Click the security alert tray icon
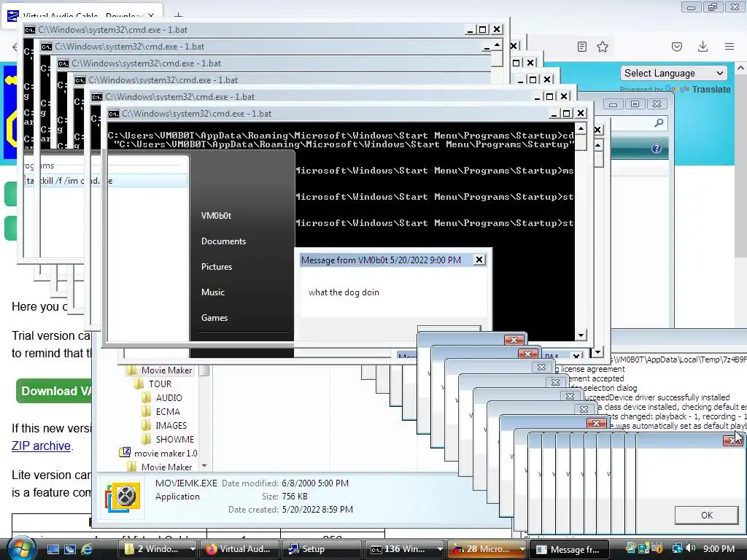Screen dimensions: 747x560 pyautogui.click(x=657, y=548)
